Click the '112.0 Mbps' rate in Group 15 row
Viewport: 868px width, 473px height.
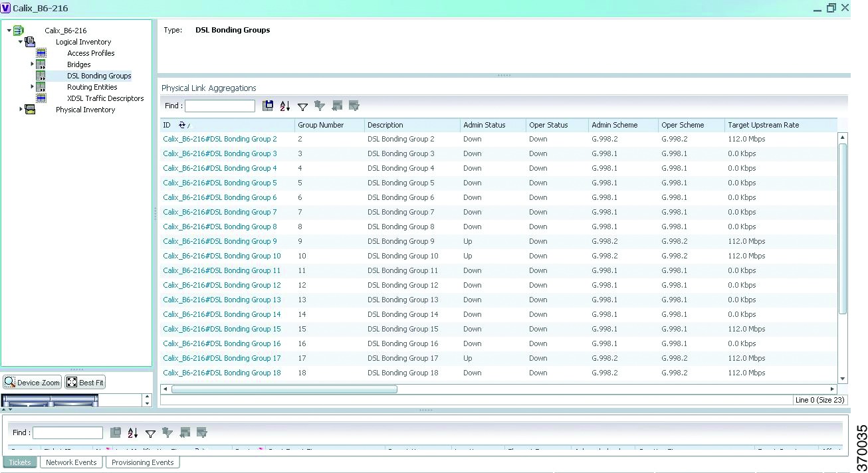746,329
